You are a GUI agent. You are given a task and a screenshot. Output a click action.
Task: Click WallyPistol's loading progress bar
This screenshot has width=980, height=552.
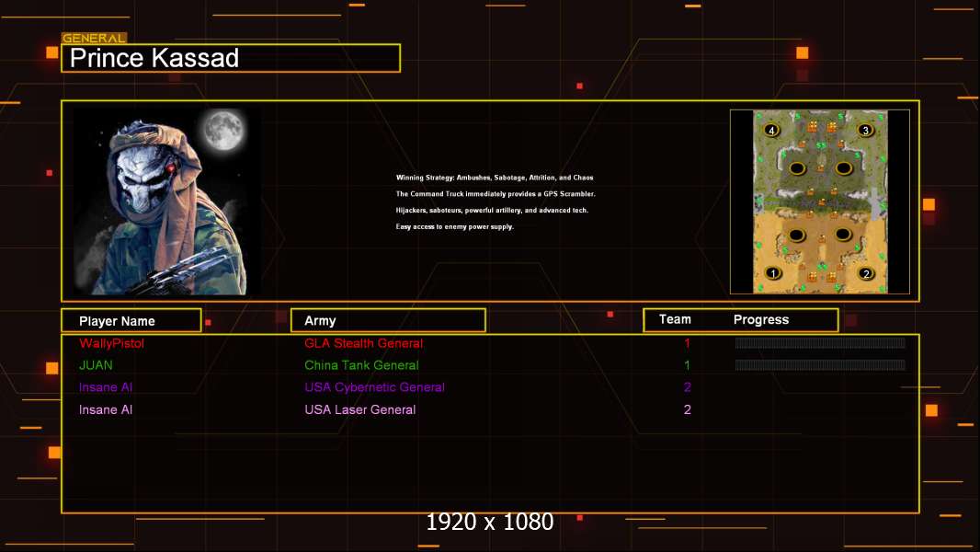coord(820,342)
